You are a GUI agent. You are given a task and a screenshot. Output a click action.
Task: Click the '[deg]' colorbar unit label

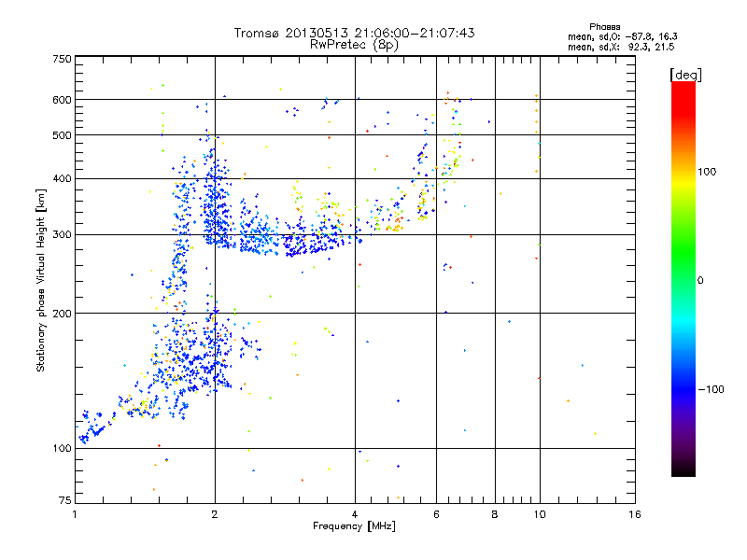(x=685, y=75)
